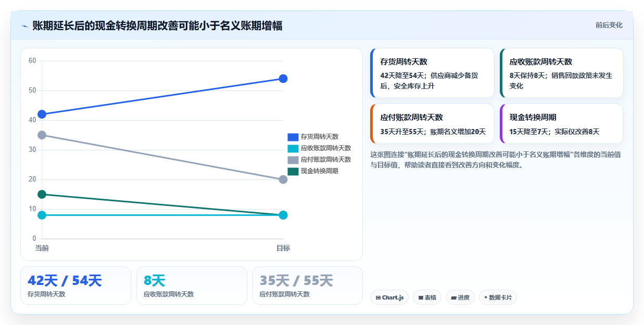Select the blue 存货 data point at 当前

42,114
